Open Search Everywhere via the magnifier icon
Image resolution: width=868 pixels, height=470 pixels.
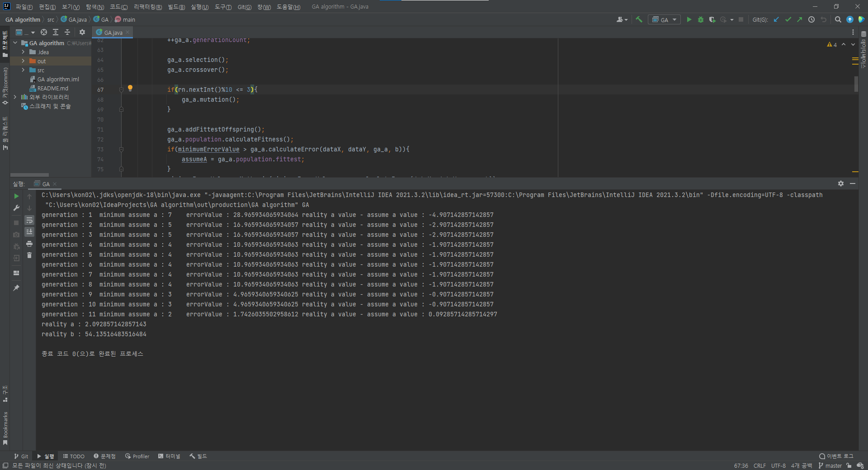pos(838,19)
